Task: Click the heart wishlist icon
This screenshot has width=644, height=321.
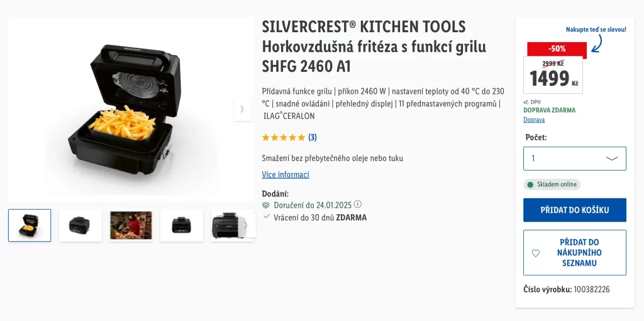Action: click(536, 253)
